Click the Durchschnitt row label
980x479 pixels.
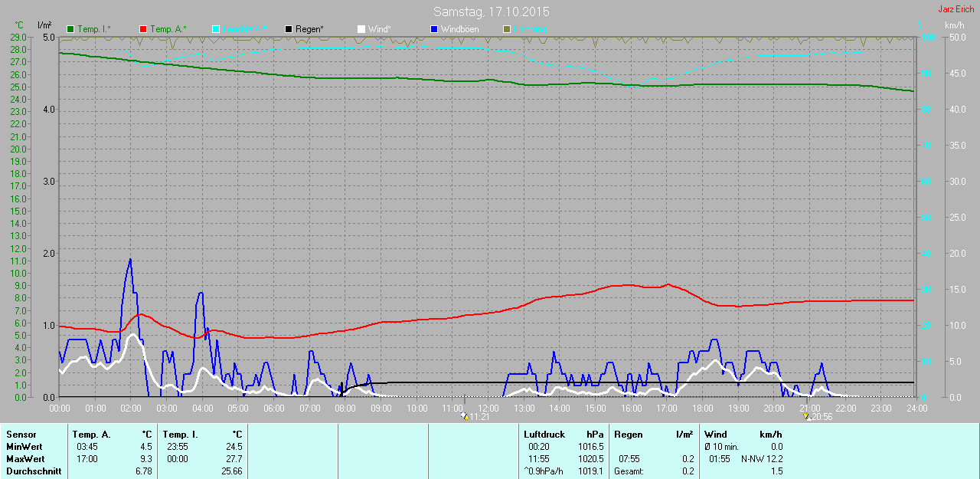34,471
